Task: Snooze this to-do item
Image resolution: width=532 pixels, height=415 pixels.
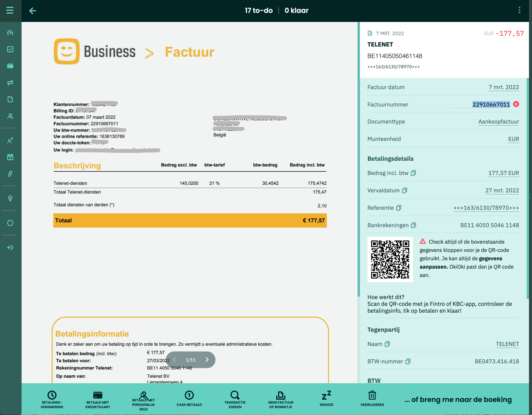Action: [x=326, y=399]
